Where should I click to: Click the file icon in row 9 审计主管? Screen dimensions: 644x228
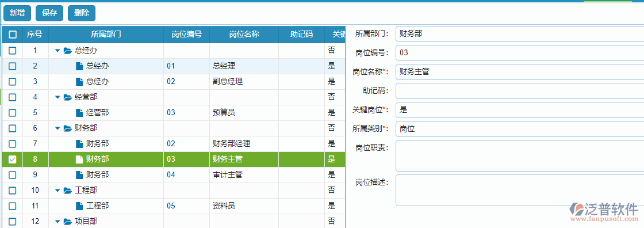[x=79, y=174]
